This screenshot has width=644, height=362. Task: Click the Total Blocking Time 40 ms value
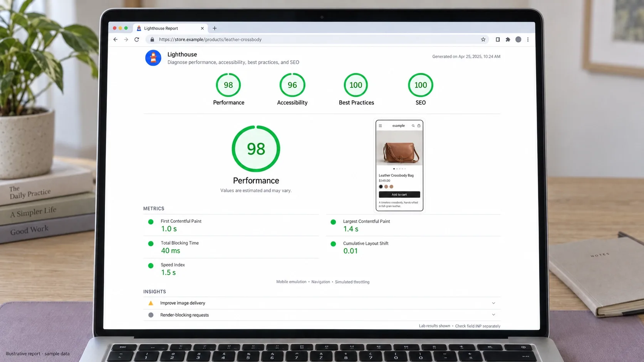pos(171,251)
